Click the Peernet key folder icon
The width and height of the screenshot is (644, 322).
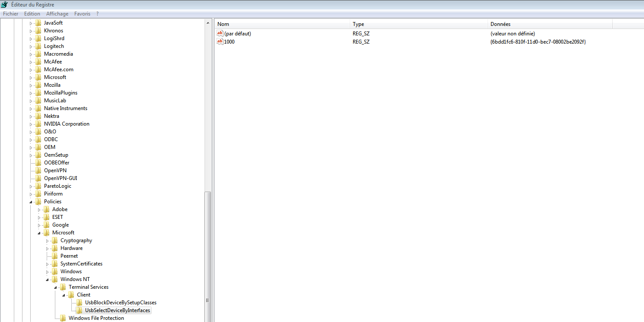click(55, 256)
